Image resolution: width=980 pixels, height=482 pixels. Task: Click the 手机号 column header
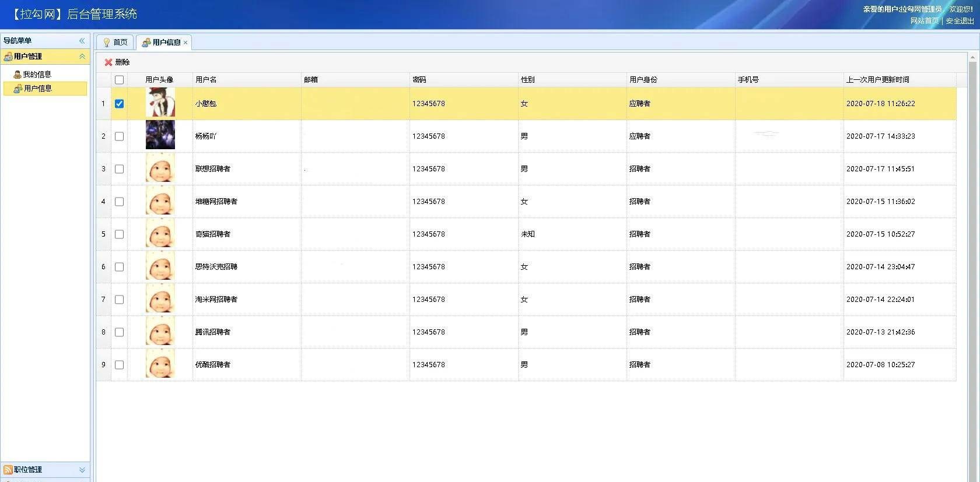(789, 80)
